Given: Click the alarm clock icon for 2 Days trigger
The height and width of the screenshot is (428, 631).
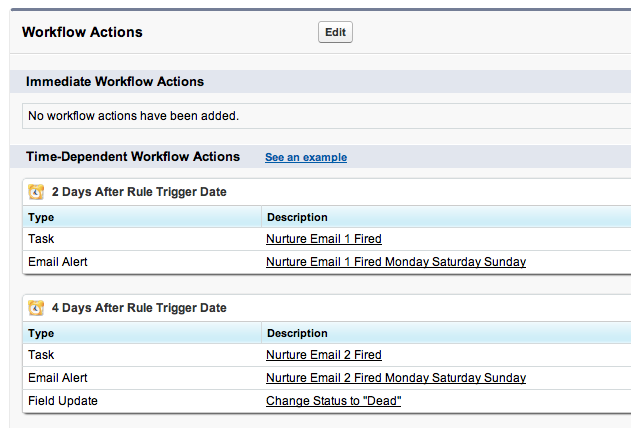Looking at the screenshot, I should [36, 192].
